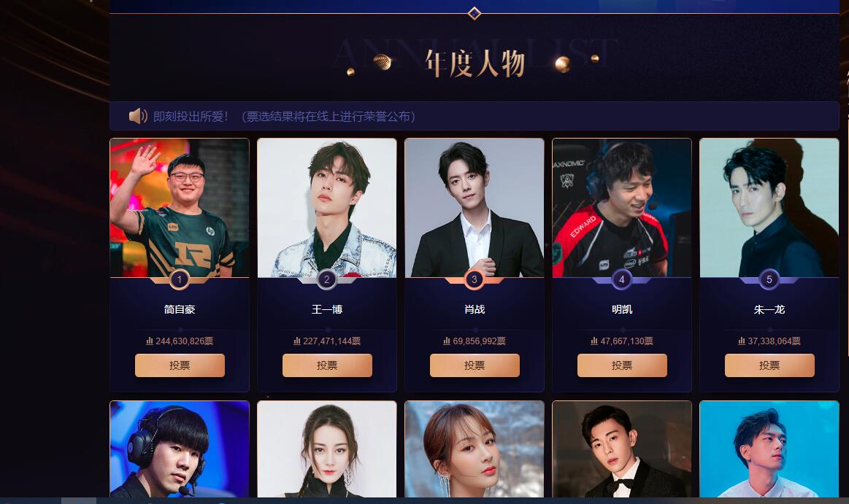Click rank 2 badge for 王一博
The height and width of the screenshot is (504, 849).
point(326,279)
